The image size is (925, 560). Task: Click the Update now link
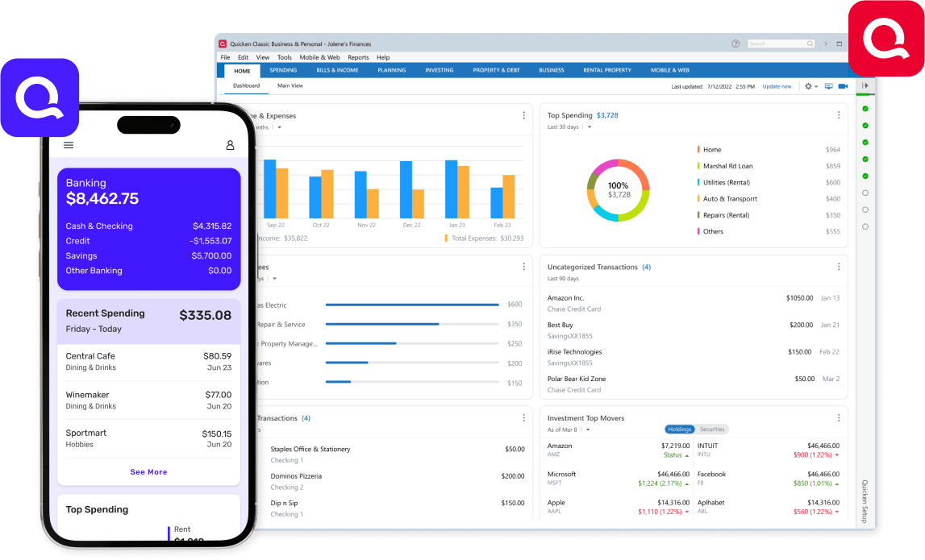click(777, 85)
